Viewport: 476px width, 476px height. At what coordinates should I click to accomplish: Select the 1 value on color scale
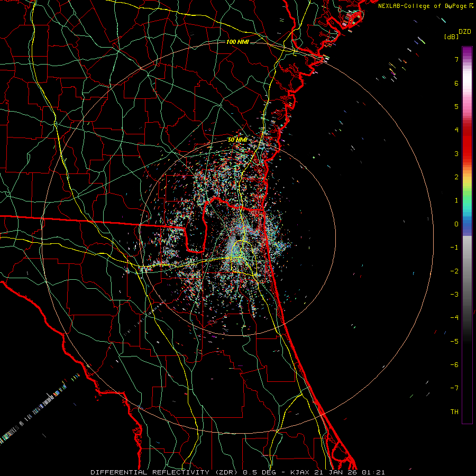click(x=456, y=200)
